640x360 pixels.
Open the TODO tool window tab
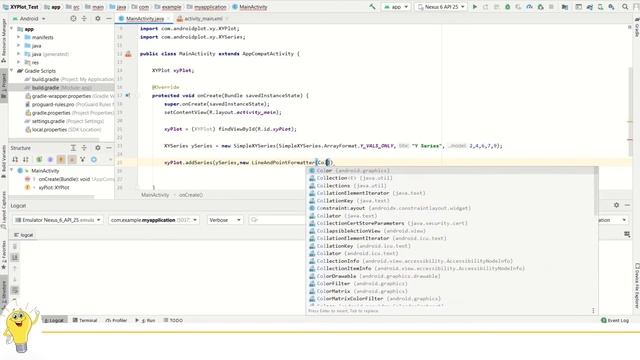pyautogui.click(x=173, y=320)
